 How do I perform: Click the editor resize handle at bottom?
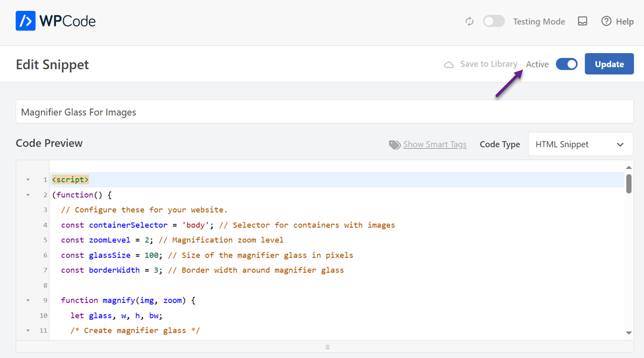(326, 347)
